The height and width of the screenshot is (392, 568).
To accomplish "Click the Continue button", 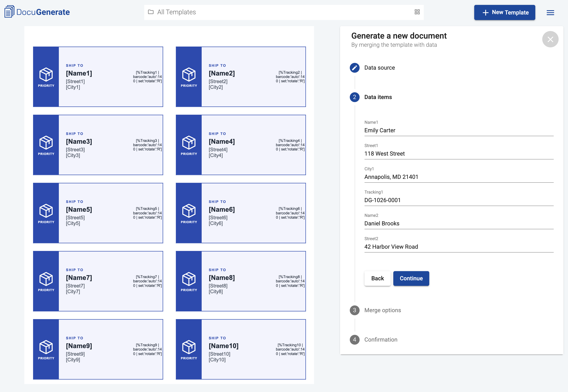I will tap(411, 278).
